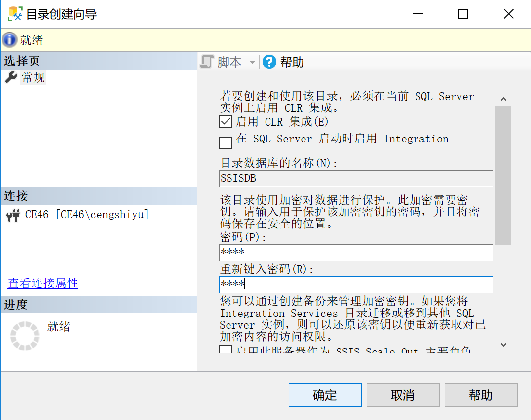Click the progress spinner icon
This screenshot has width=531, height=420.
pos(25,336)
